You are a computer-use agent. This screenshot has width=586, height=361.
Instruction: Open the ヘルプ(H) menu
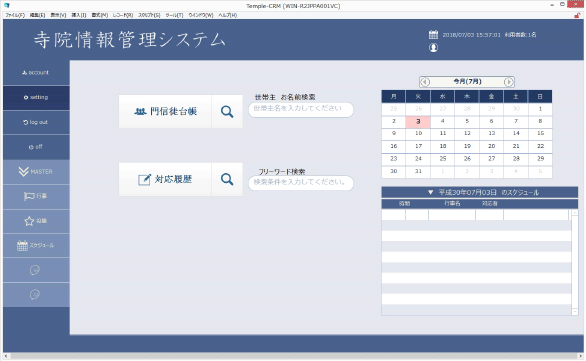point(228,15)
